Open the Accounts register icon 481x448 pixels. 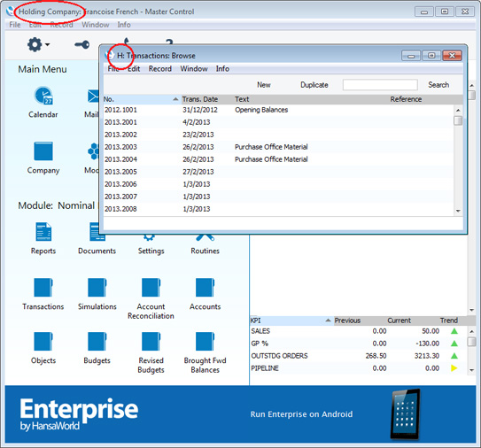(x=205, y=288)
